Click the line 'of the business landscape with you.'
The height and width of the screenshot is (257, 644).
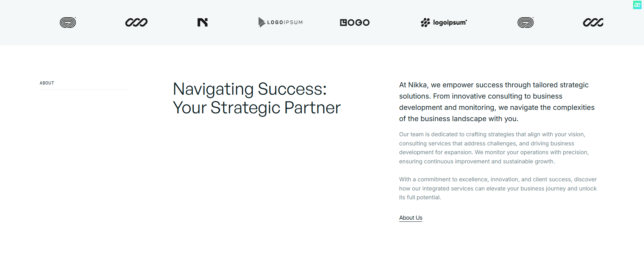click(x=458, y=119)
